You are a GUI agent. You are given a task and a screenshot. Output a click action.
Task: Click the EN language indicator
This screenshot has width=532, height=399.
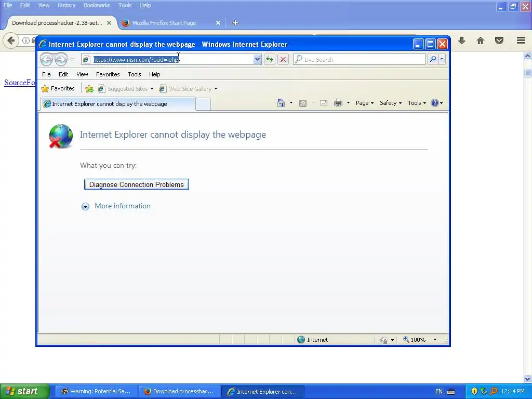coord(438,392)
